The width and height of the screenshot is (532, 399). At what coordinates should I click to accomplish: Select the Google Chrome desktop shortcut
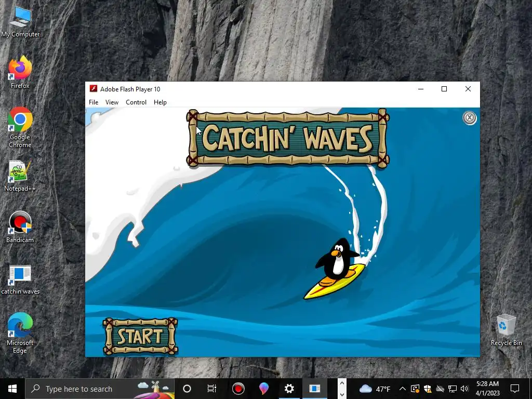20,128
